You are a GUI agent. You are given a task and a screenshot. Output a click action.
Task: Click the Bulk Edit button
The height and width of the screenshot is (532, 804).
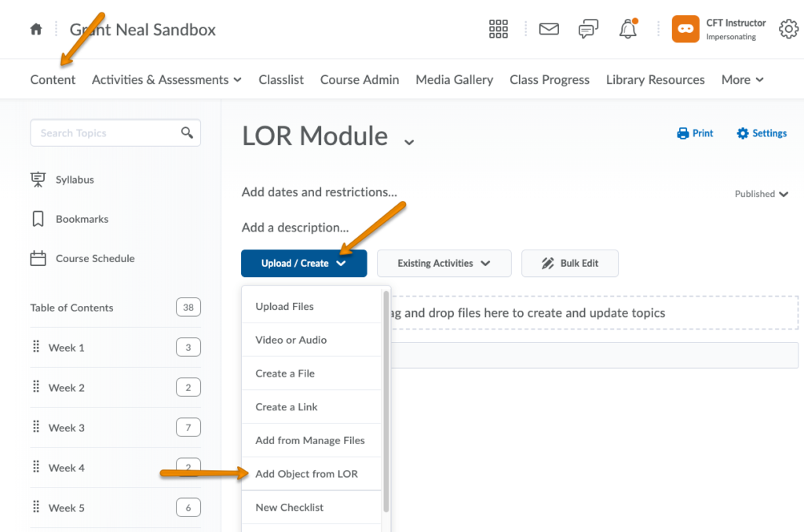[x=570, y=264]
